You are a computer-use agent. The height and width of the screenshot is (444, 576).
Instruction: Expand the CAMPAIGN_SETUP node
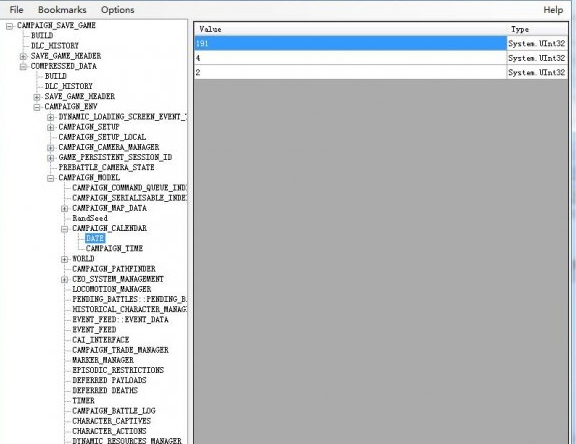click(51, 127)
